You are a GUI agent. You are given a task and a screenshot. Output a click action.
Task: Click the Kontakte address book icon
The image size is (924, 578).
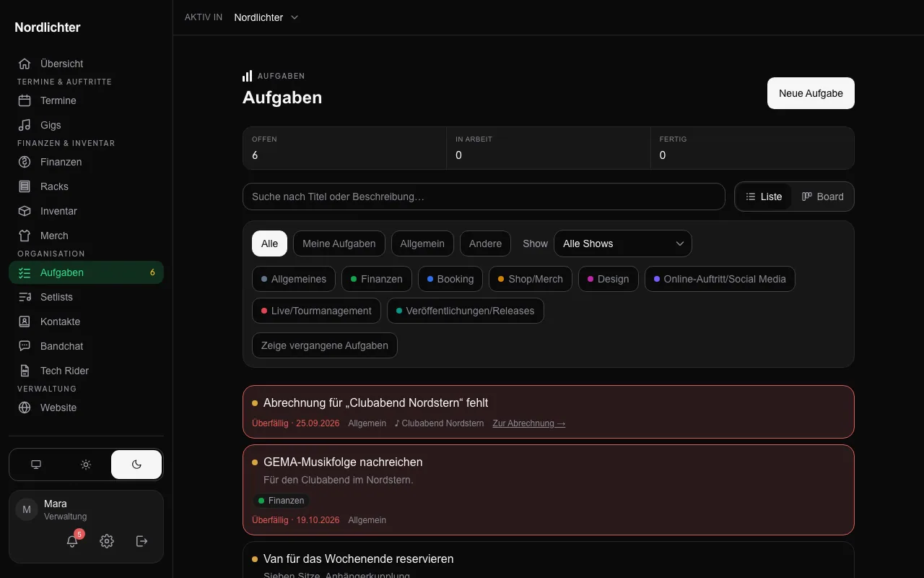pyautogui.click(x=25, y=322)
